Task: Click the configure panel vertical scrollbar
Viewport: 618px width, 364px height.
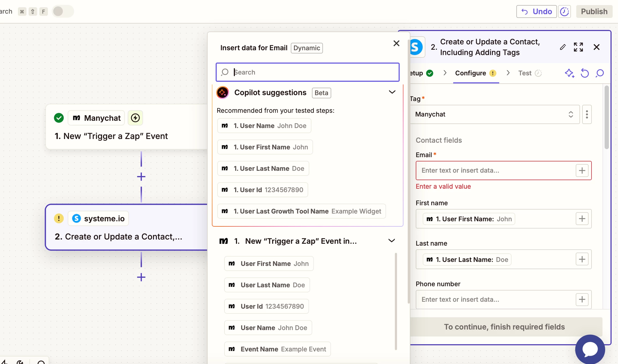Action: click(606, 118)
